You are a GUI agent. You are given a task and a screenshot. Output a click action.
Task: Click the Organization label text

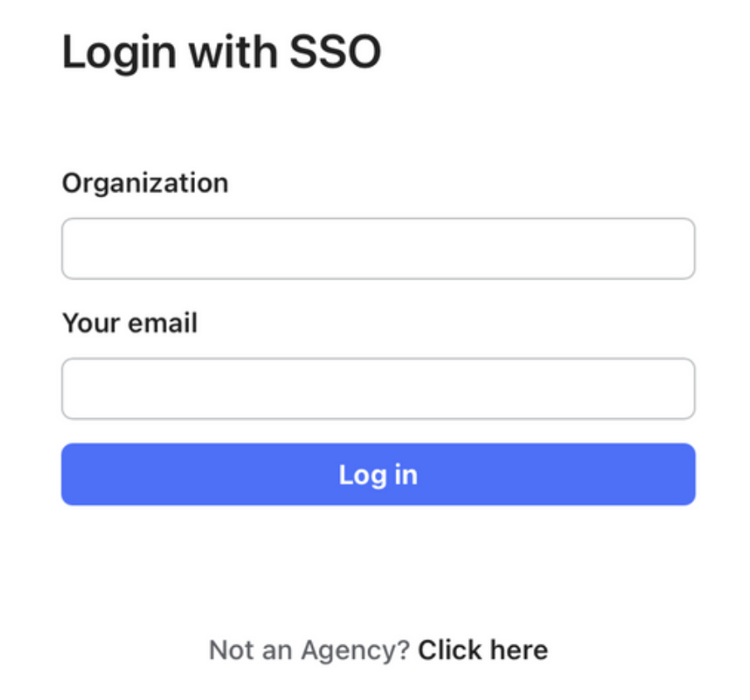[145, 183]
